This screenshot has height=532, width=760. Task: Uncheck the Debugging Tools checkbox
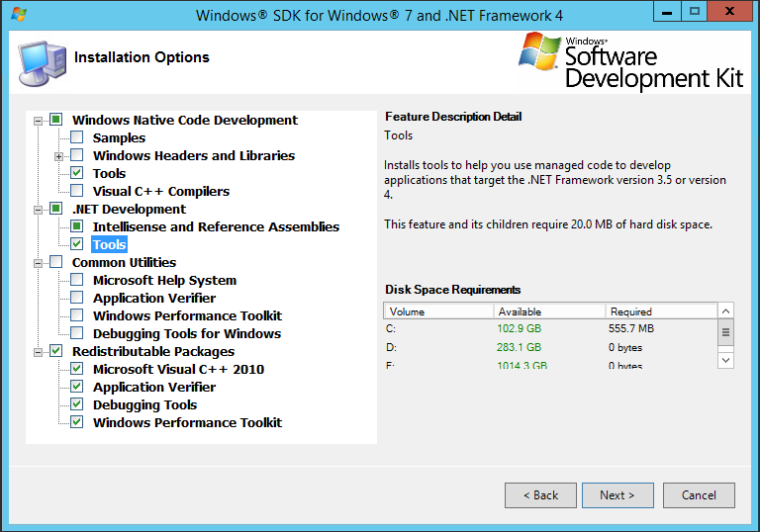pos(77,404)
